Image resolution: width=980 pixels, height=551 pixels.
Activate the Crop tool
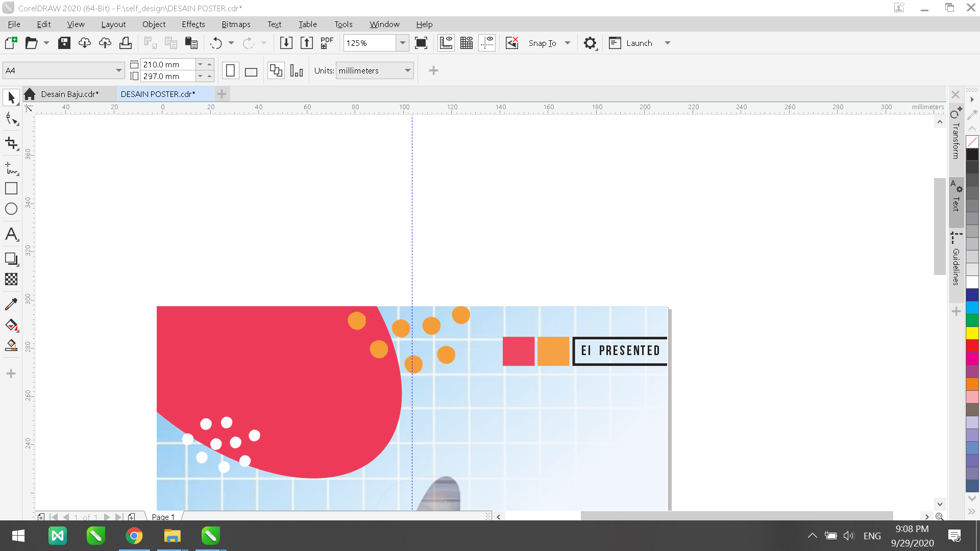11,143
